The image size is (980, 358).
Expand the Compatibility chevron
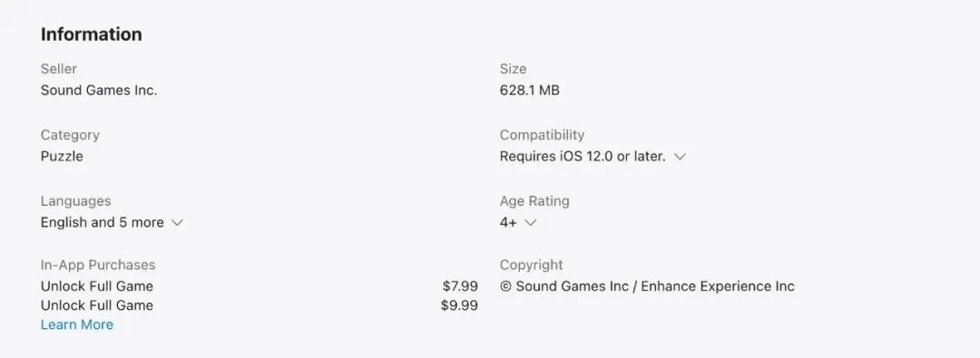point(680,157)
